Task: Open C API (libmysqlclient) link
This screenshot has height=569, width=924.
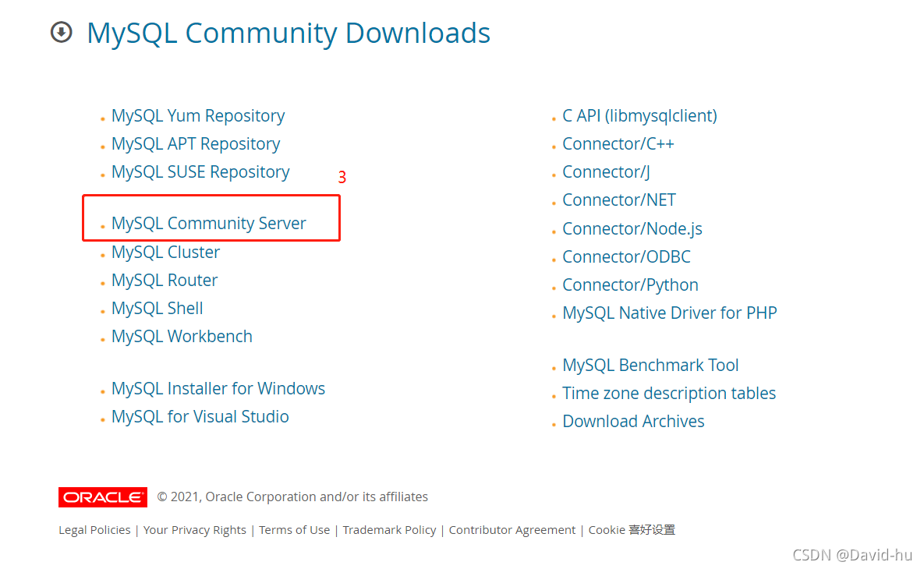Action: [x=639, y=116]
